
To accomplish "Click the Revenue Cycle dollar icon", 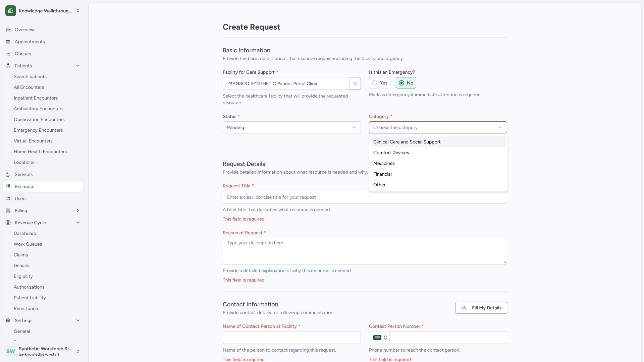I will pyautogui.click(x=8, y=223).
